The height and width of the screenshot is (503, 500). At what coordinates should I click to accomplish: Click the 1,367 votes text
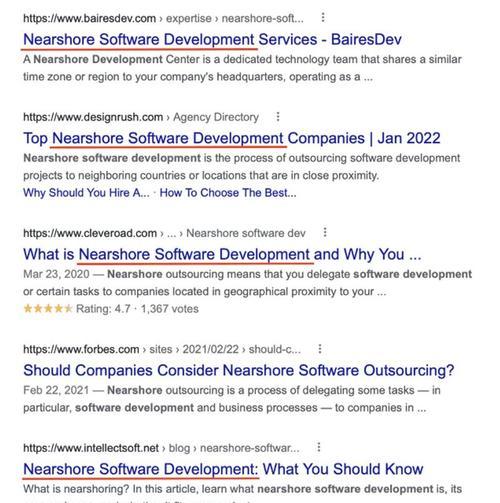point(170,309)
